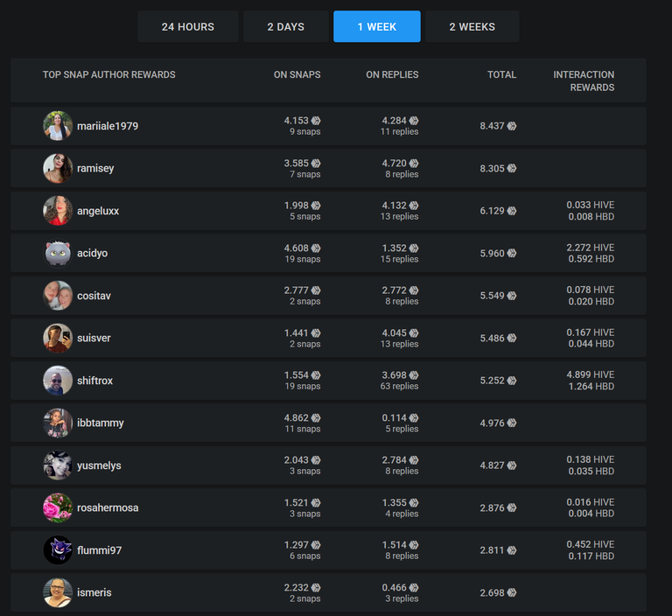
Task: Click the INTERACTION REWARDS column header
Action: pyautogui.click(x=584, y=81)
